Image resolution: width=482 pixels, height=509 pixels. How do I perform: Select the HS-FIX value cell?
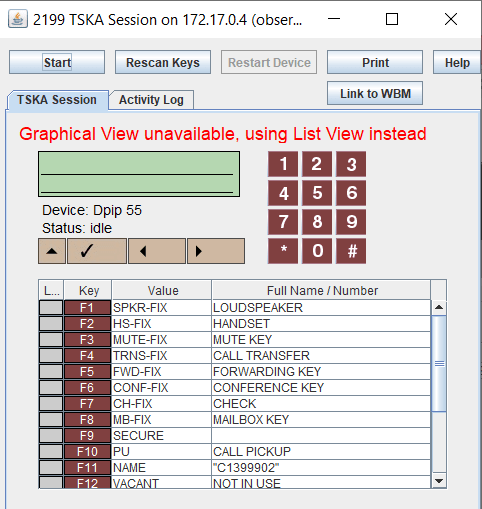161,324
